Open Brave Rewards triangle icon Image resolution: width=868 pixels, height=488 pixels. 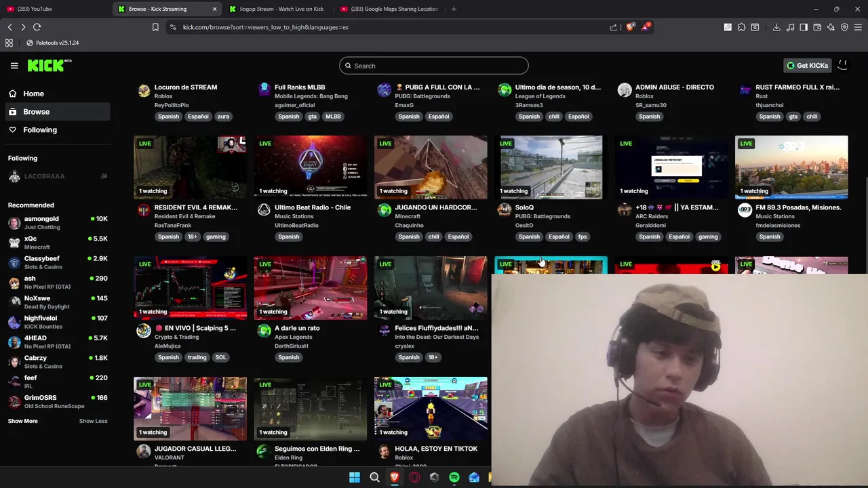pos(646,27)
